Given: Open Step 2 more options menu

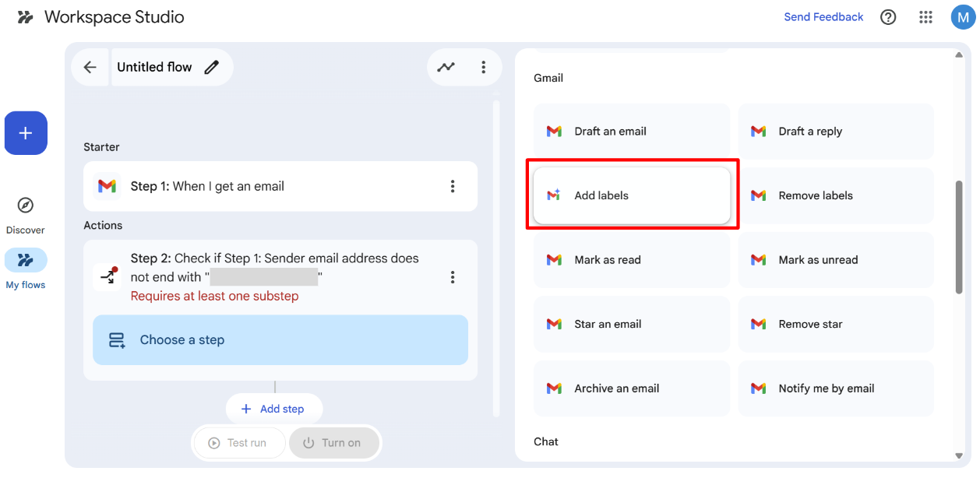Looking at the screenshot, I should tap(453, 277).
